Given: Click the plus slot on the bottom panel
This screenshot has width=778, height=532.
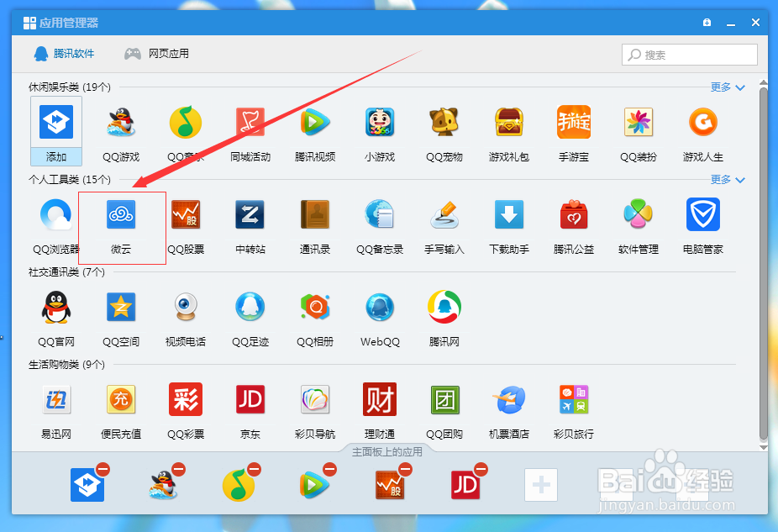Looking at the screenshot, I should point(542,485).
